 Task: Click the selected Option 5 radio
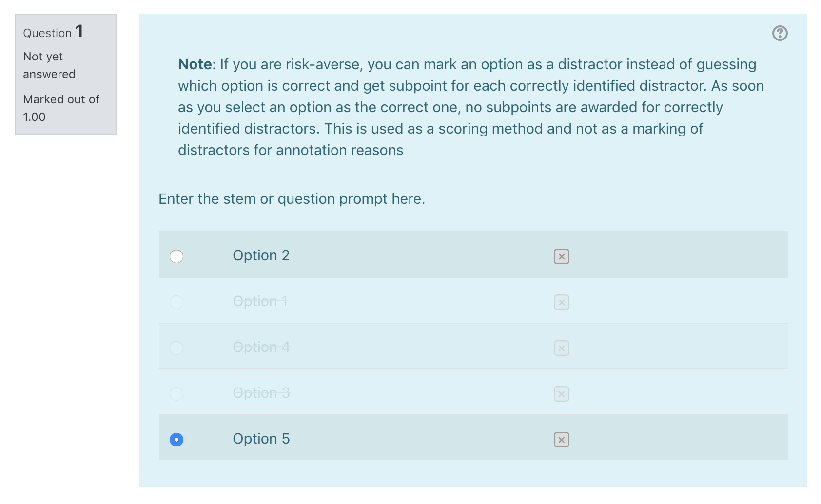176,440
